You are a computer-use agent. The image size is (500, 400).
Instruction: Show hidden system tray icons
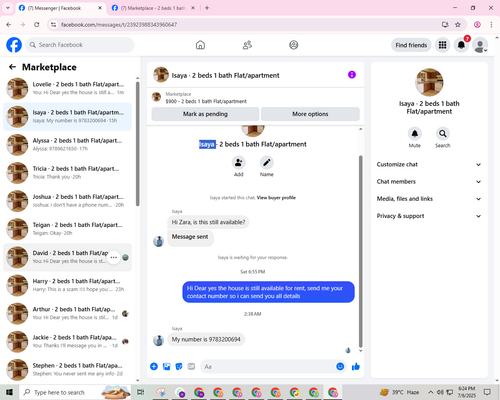click(431, 392)
